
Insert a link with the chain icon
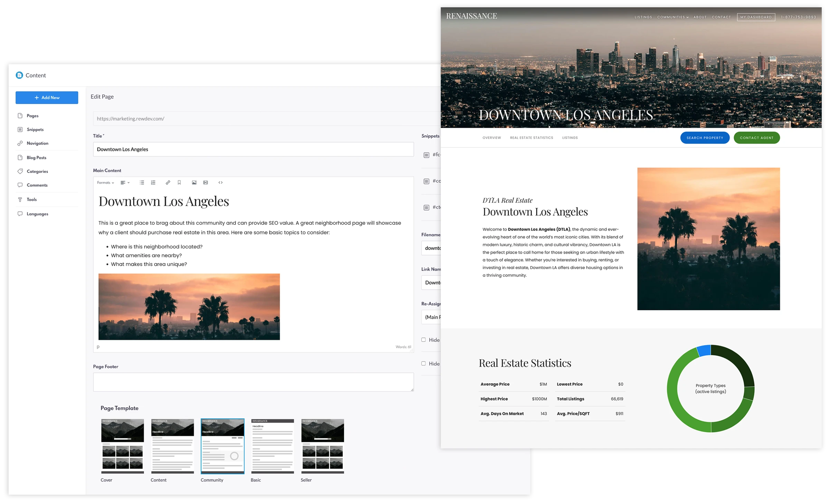(x=168, y=183)
